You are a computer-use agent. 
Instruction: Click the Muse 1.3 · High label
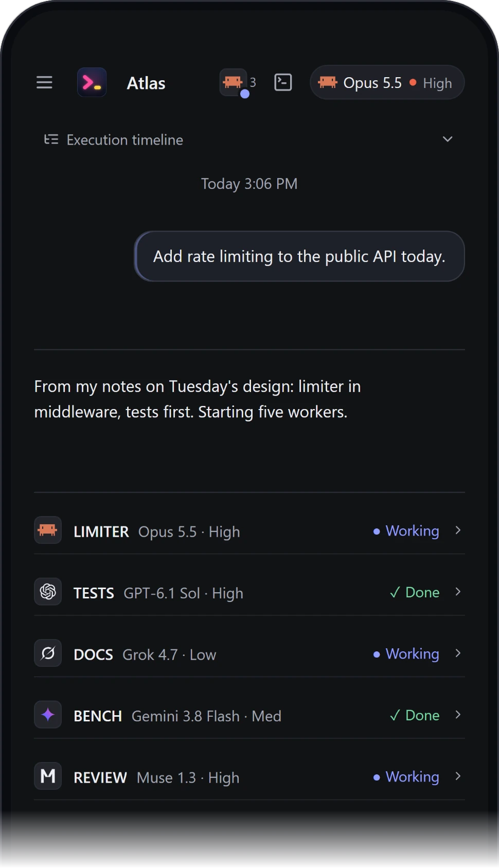188,777
